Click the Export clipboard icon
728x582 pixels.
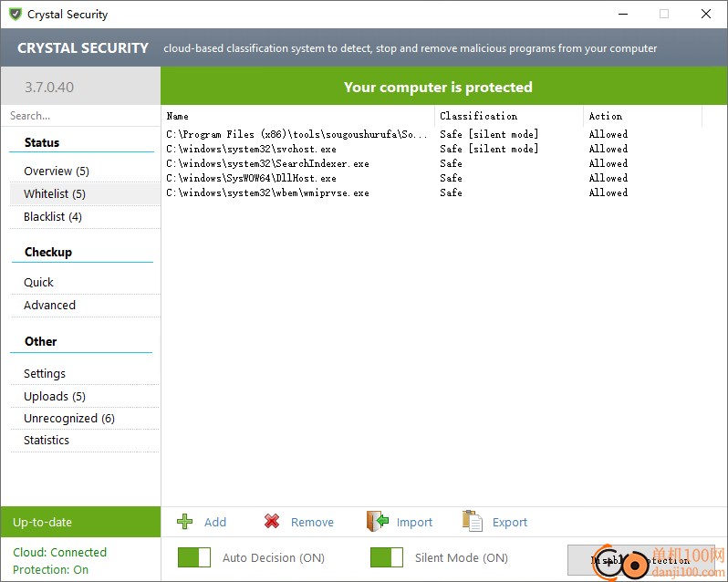(473, 521)
